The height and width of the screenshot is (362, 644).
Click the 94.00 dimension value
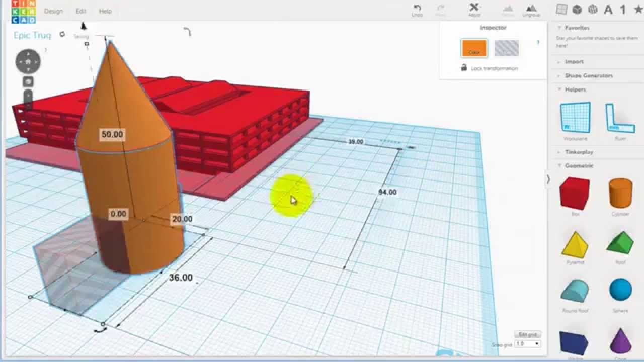pos(387,193)
